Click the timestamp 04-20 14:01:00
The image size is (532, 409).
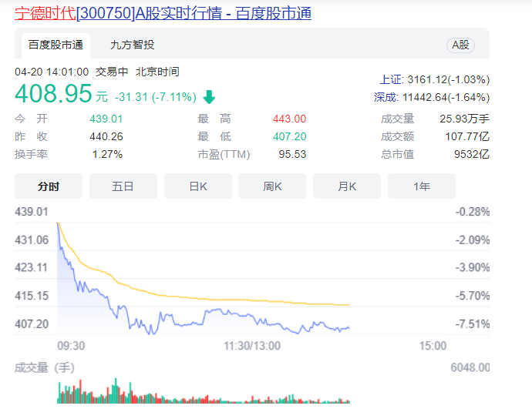(52, 72)
